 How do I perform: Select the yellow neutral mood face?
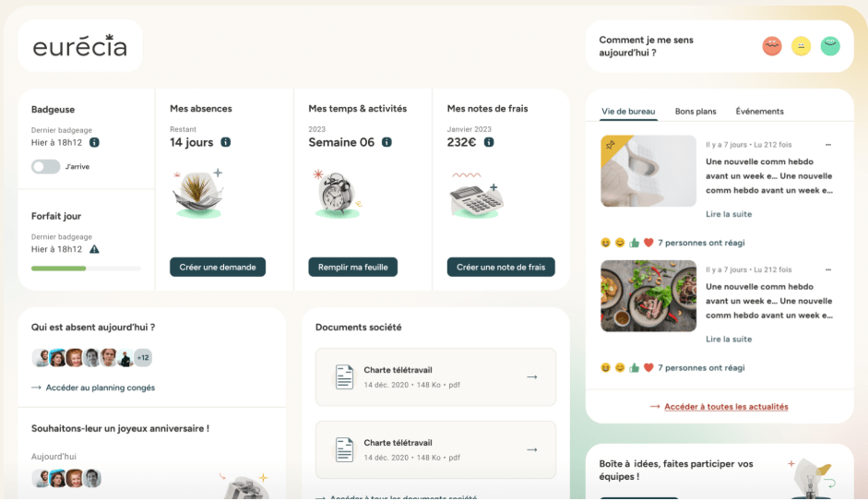801,46
